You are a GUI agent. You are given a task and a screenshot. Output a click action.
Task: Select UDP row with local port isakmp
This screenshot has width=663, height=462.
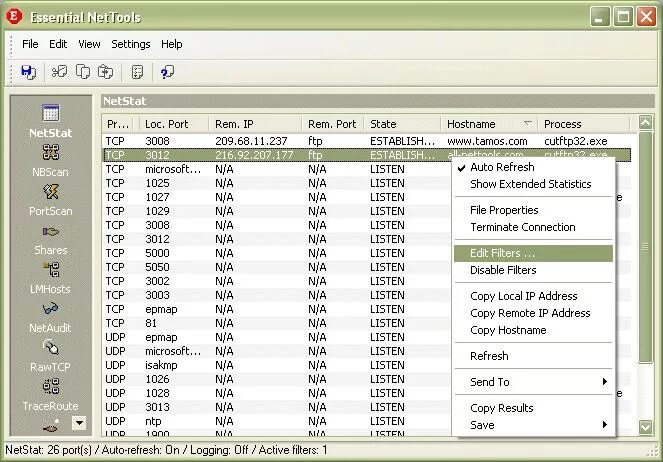[x=277, y=365]
